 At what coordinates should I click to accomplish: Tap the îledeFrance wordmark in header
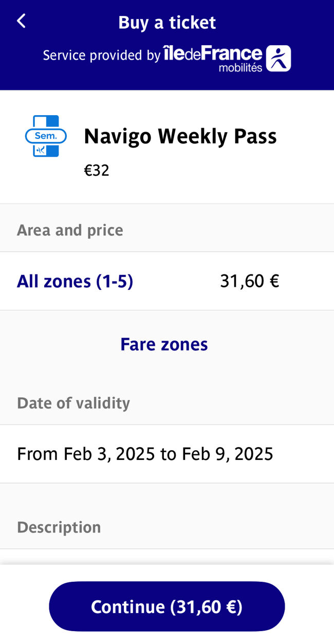click(212, 53)
